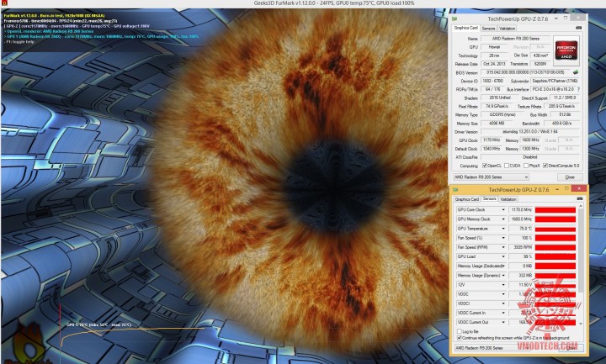Image resolution: width=606 pixels, height=364 pixels.
Task: Select the active Sensors tab in the lower GPU-Z window
Action: (489, 198)
